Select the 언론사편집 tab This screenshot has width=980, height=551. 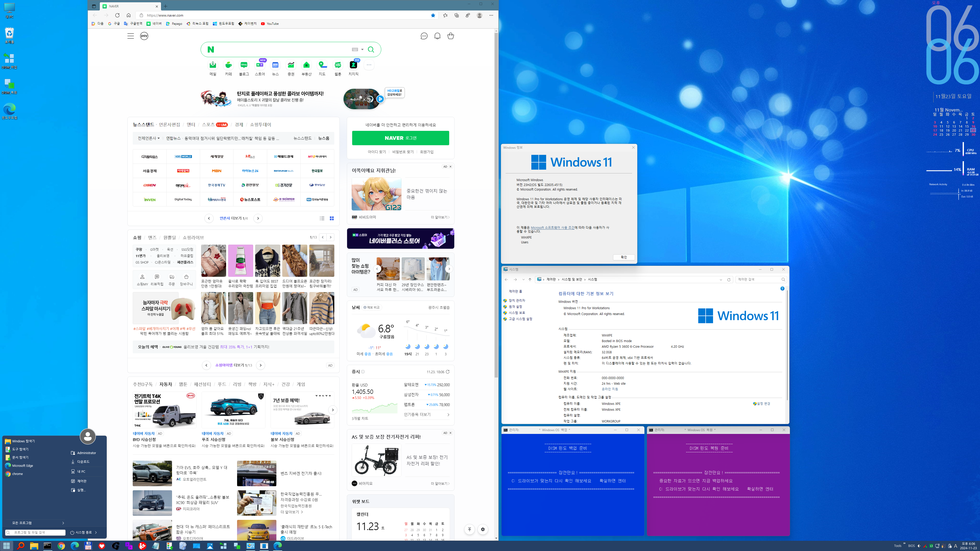(169, 125)
